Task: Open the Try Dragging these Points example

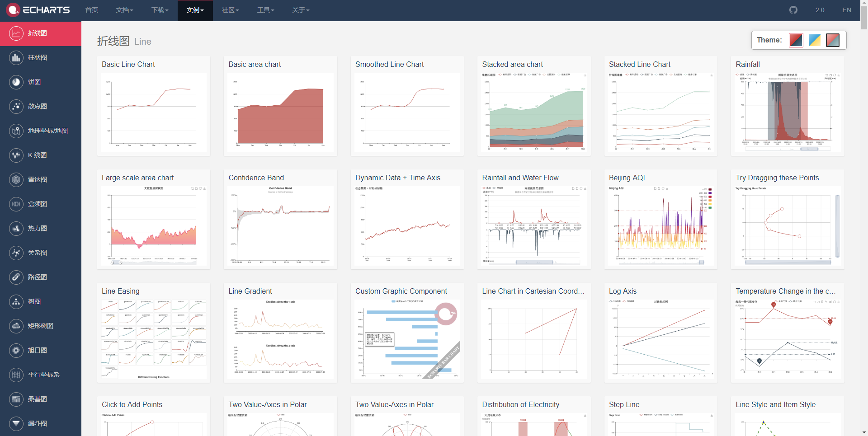Action: pos(788,220)
